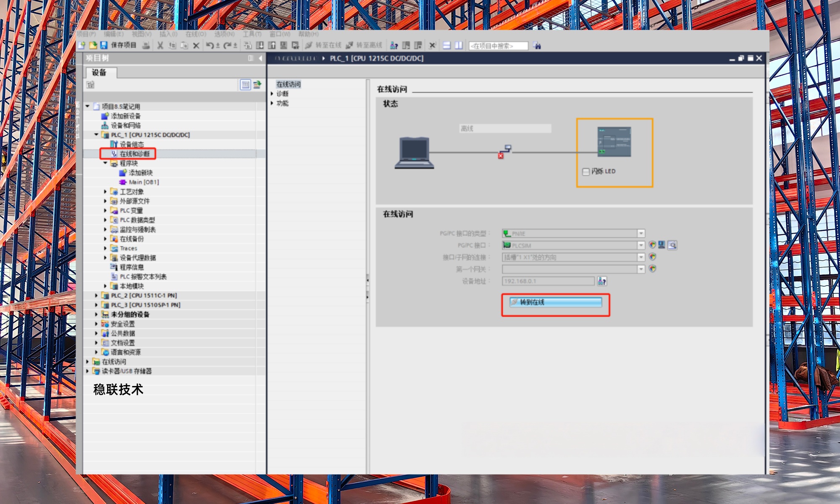
Task: Open the 项目(P) menu
Action: pyautogui.click(x=87, y=34)
